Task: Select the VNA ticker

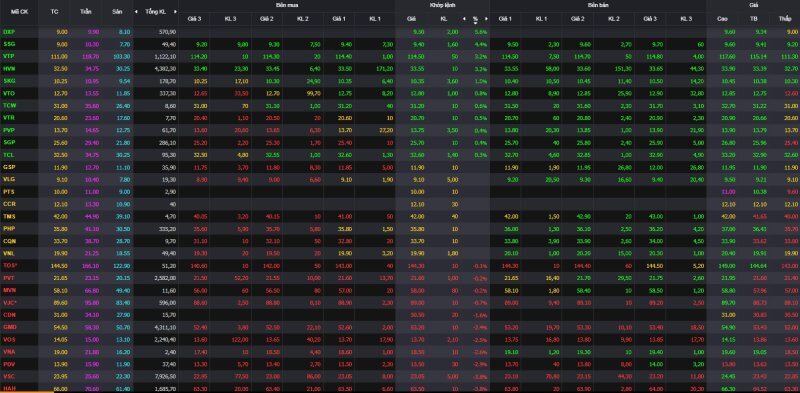Action: pyautogui.click(x=9, y=352)
